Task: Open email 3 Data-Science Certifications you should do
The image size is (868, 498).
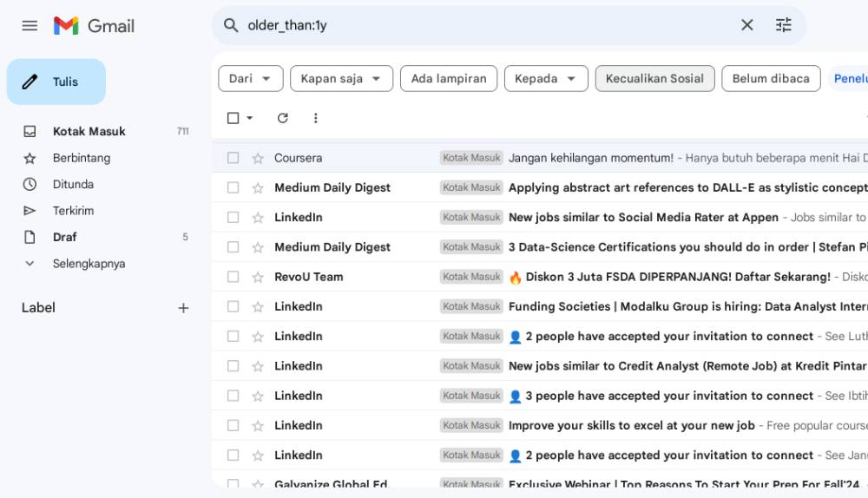Action: tap(540, 246)
